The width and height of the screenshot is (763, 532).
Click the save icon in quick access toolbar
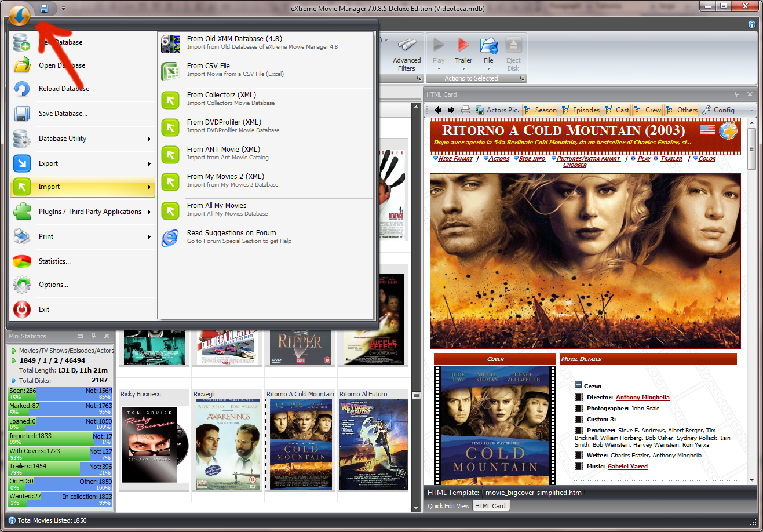click(x=44, y=9)
